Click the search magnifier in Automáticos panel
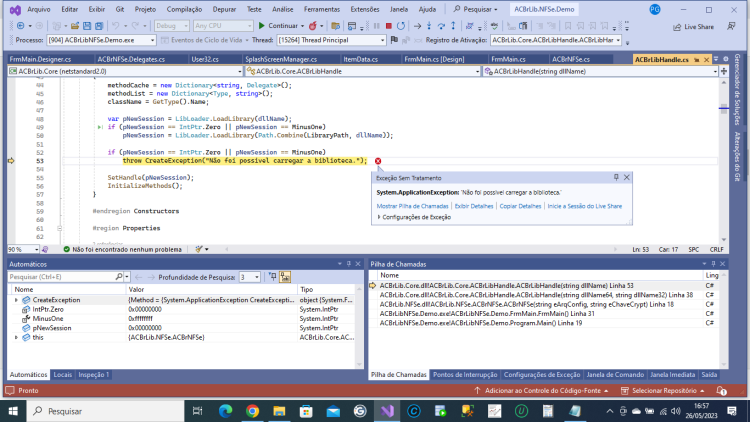The width and height of the screenshot is (750, 422). tap(119, 277)
